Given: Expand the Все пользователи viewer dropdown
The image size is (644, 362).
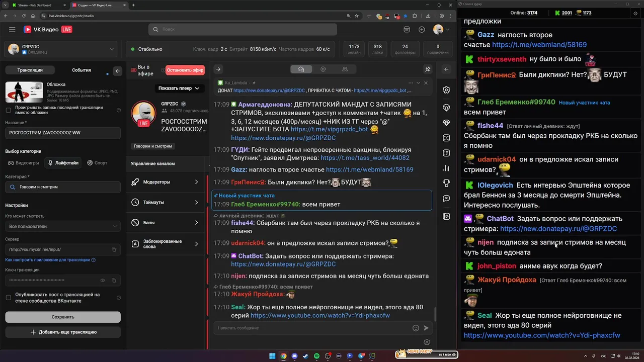Looking at the screenshot, I should 63,226.
